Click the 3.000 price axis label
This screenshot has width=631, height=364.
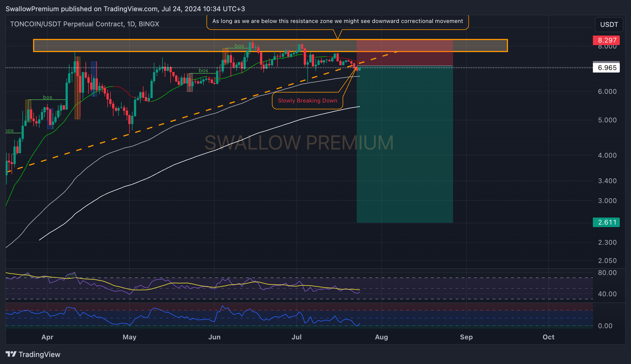coord(607,201)
